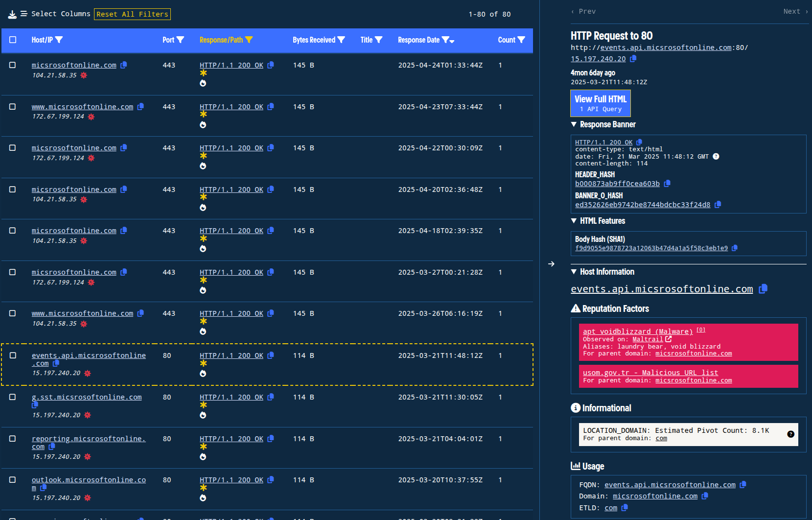Open usom.gov.tr Malicious URL list link
Viewport: 812px width, 520px height.
[650, 373]
